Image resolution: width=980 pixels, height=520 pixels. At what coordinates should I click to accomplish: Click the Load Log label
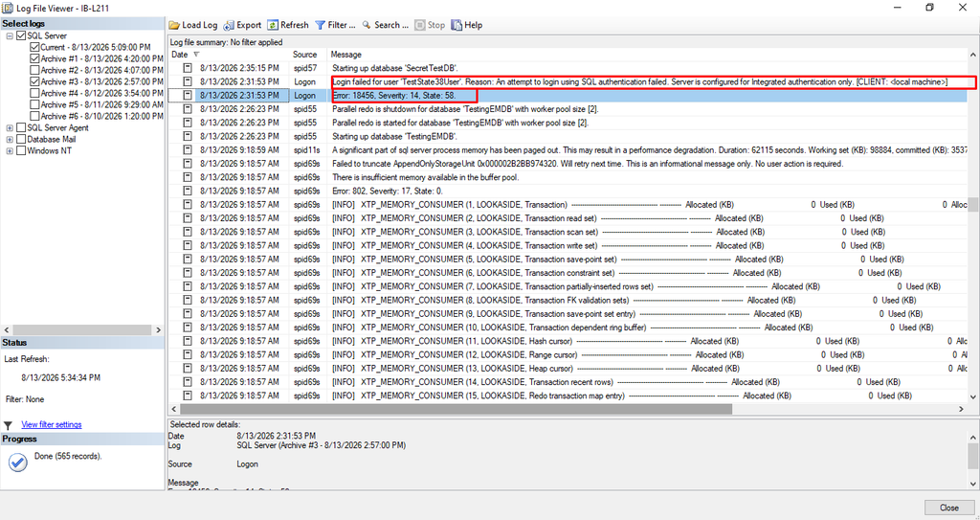pos(199,25)
